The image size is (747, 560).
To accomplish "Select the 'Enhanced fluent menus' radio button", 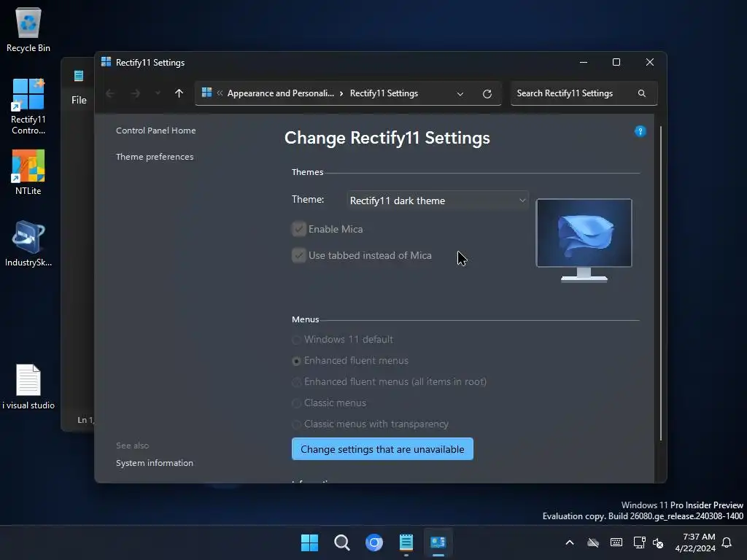I will click(296, 361).
